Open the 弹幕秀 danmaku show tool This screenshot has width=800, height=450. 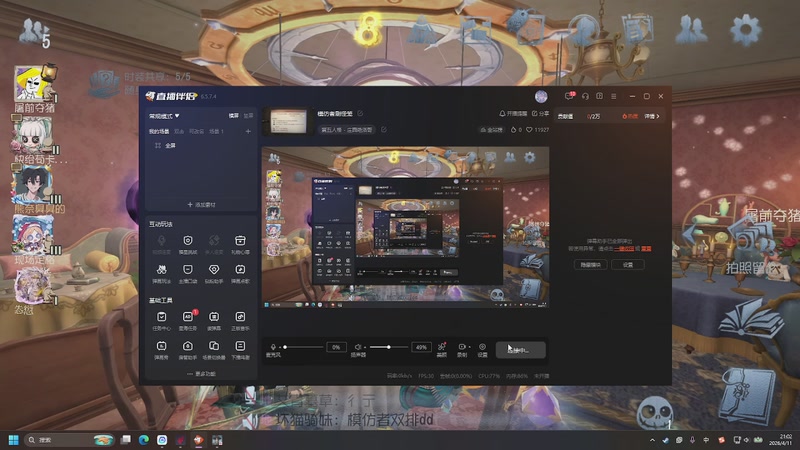161,346
